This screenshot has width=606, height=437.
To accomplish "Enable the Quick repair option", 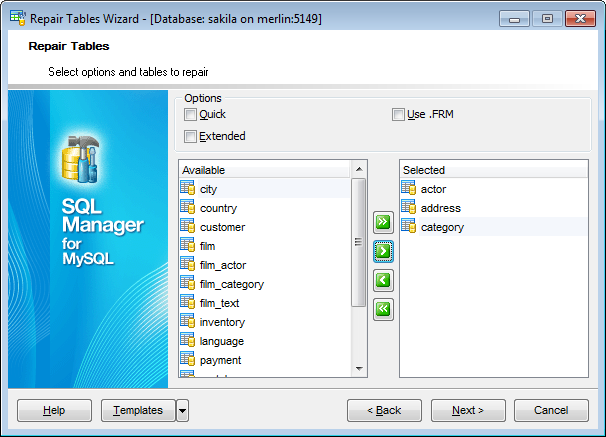I will point(190,115).
